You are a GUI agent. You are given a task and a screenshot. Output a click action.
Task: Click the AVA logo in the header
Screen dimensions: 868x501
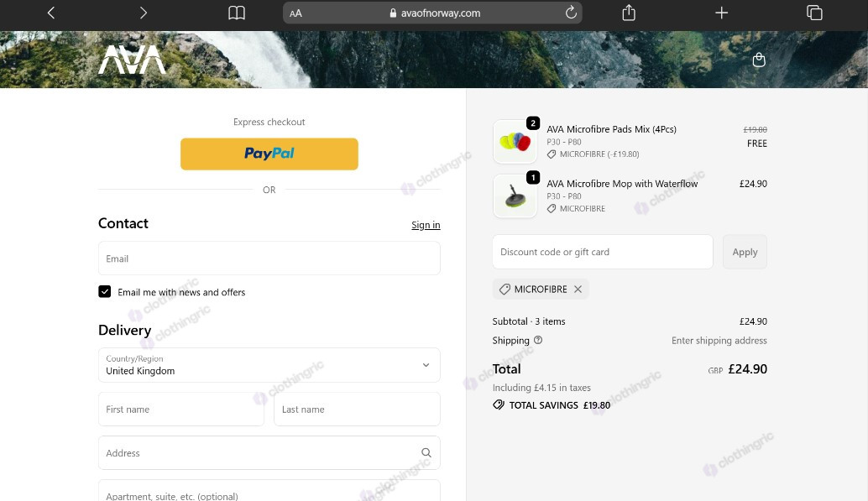click(132, 60)
